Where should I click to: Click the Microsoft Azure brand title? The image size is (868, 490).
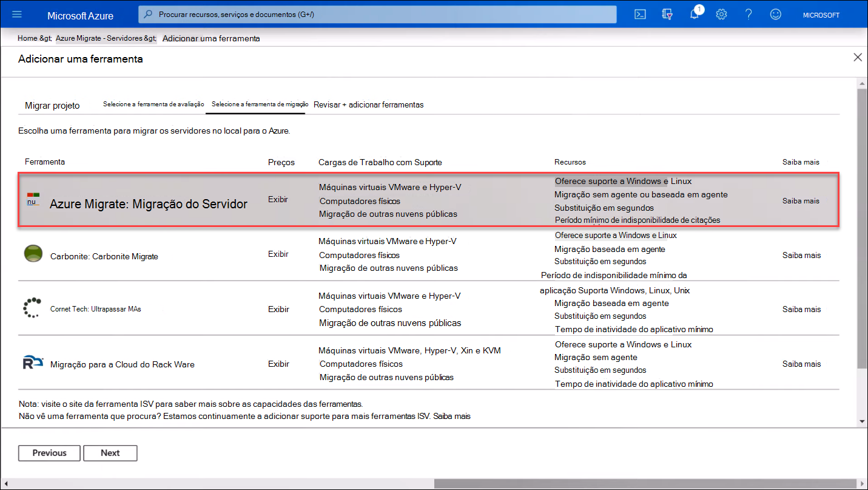80,15
